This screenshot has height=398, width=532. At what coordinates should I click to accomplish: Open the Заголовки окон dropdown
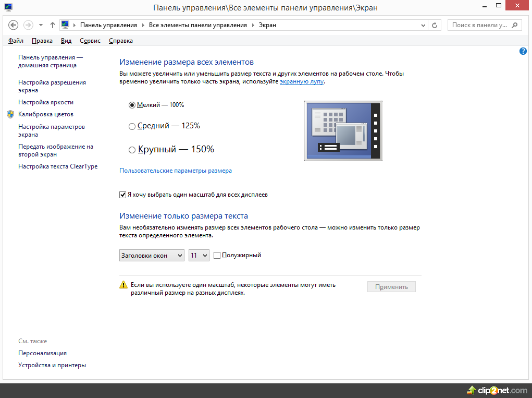pos(152,256)
